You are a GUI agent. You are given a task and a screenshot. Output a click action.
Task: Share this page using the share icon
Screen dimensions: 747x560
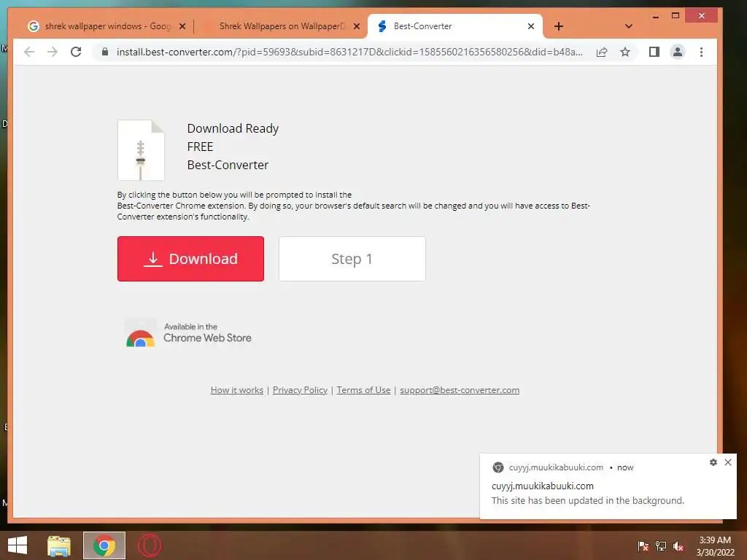(602, 52)
